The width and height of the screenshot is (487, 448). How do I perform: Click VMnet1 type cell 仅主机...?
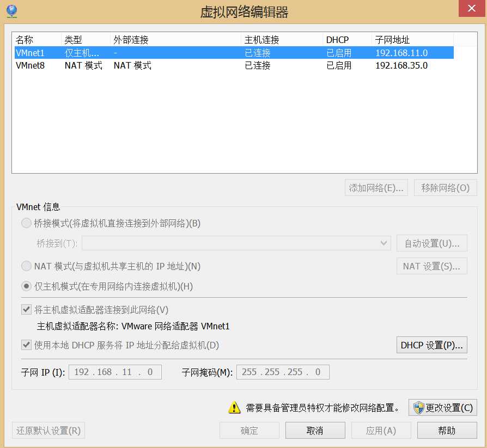(82, 53)
